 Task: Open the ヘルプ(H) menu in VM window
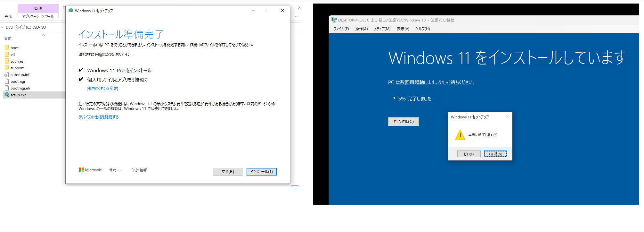tap(423, 29)
